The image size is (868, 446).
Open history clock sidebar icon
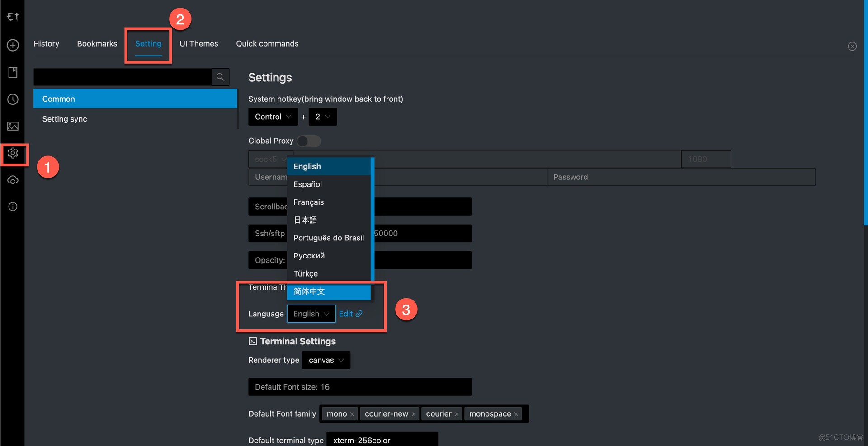click(13, 99)
